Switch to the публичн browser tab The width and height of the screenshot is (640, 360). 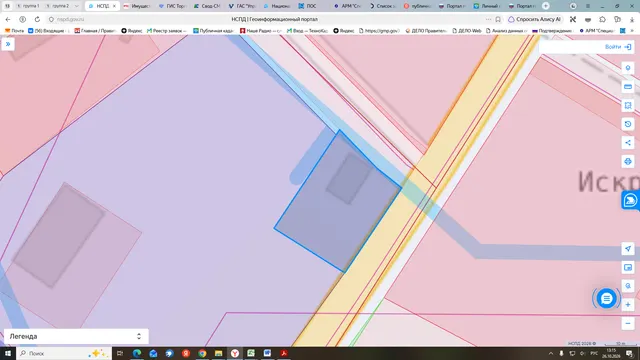point(418,6)
